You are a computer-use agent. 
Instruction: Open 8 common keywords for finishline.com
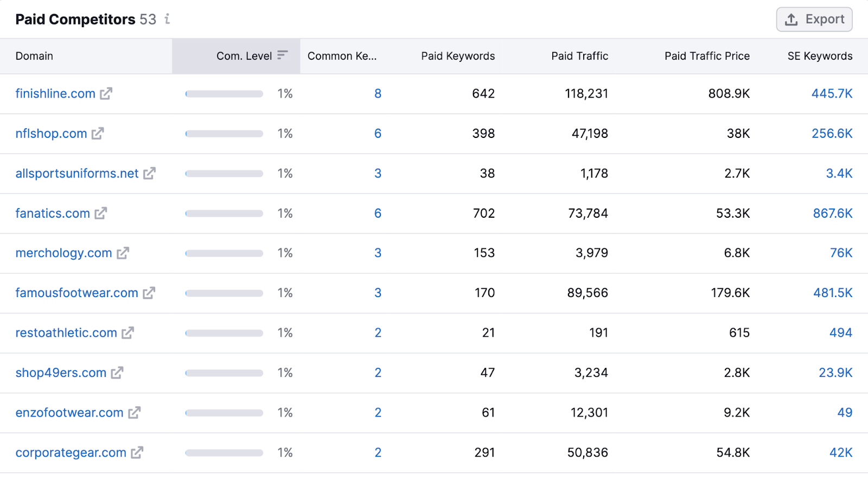(x=378, y=94)
